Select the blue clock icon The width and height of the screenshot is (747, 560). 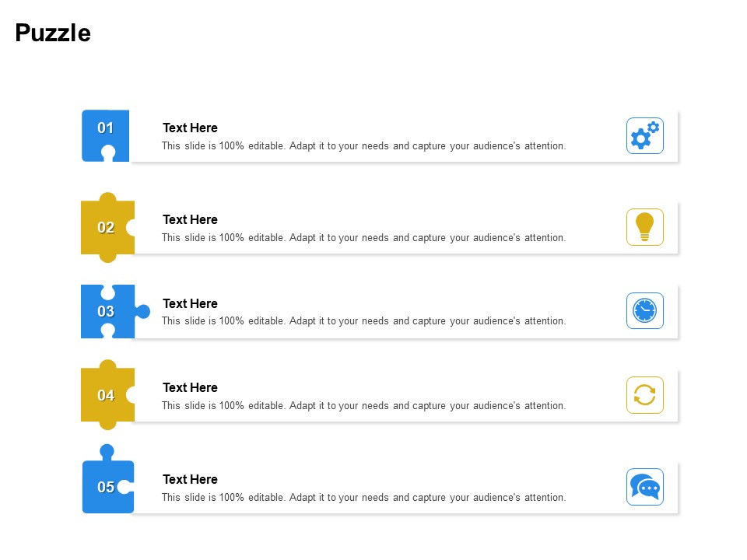644,310
